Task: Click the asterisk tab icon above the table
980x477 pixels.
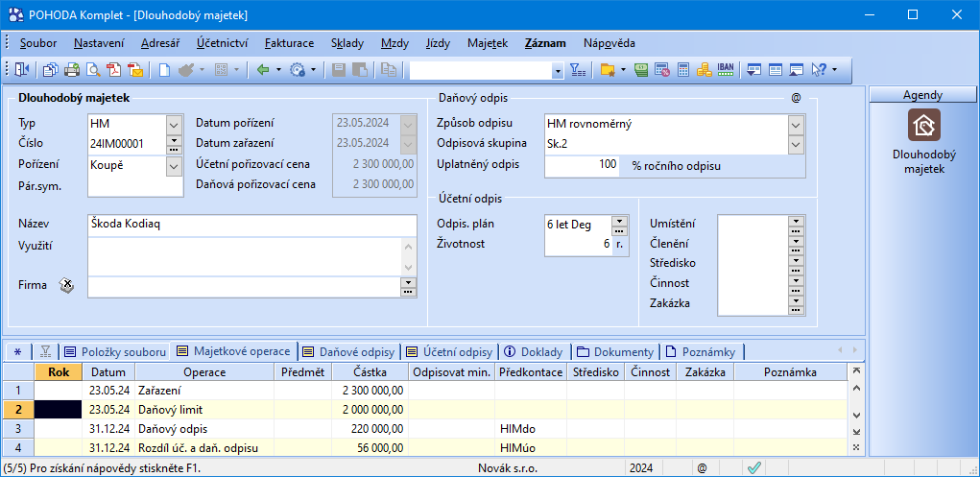Action: [17, 351]
